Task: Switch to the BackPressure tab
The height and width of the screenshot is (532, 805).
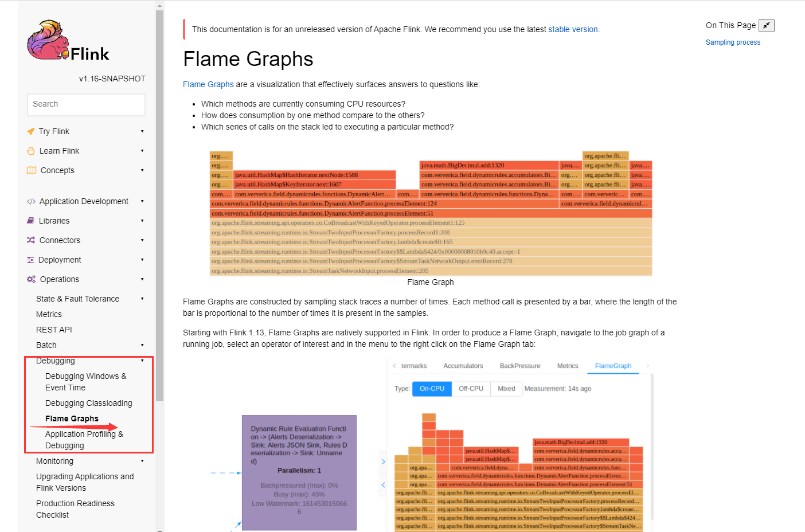Action: [x=520, y=366]
